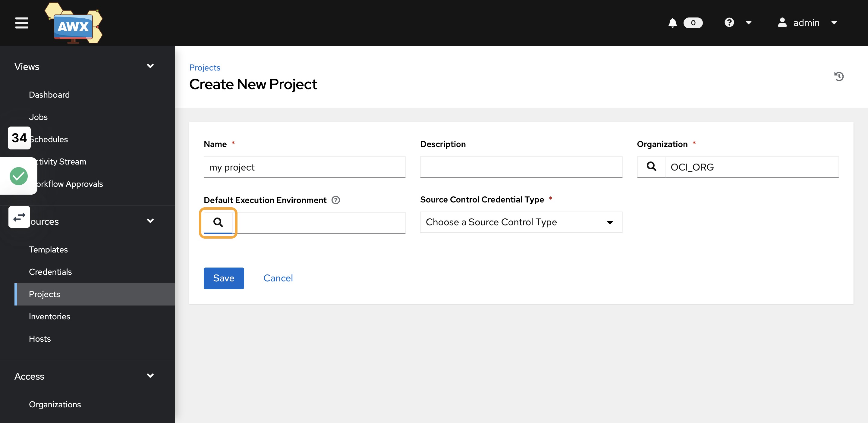
Task: Select the Credentials menu item
Action: point(50,271)
